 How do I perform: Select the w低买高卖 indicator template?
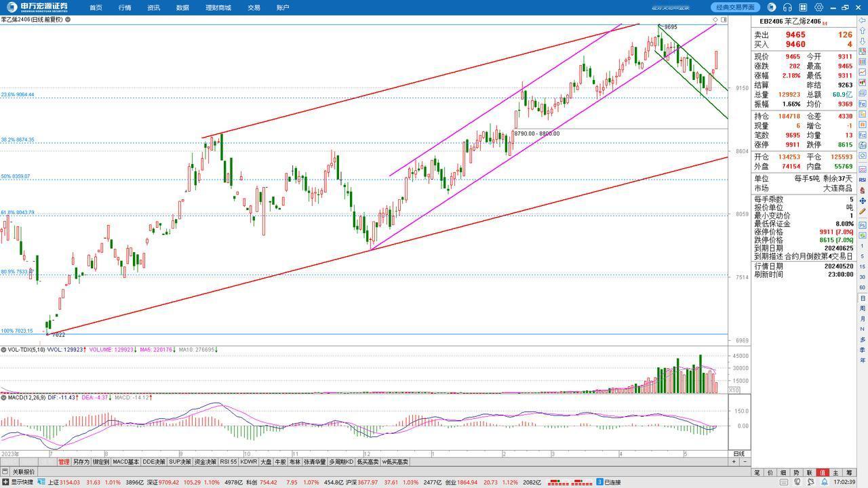coord(395,462)
